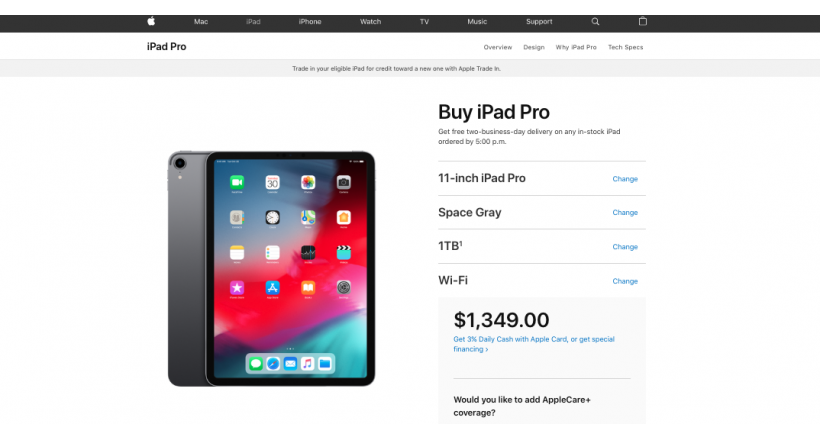Switch to the Design tab

(x=534, y=47)
